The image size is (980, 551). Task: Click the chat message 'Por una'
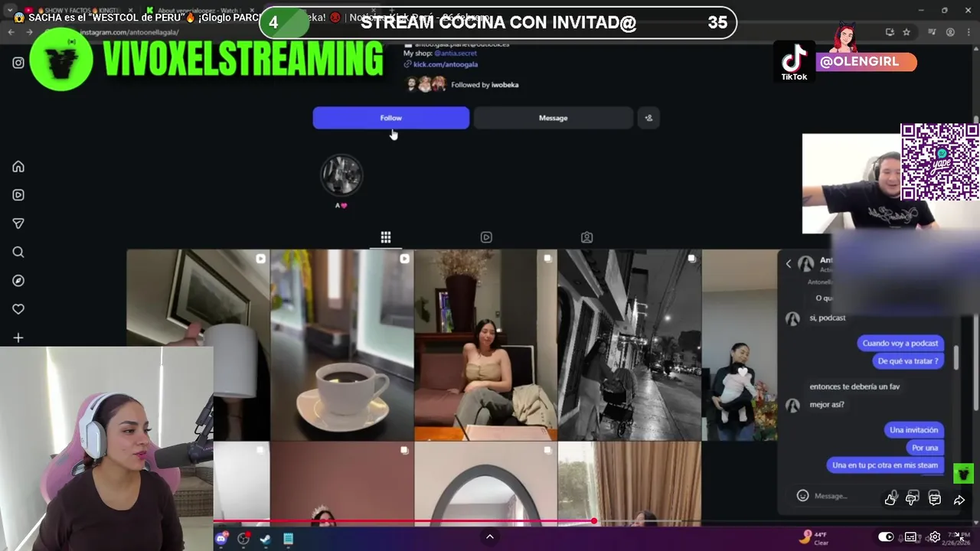[925, 448]
